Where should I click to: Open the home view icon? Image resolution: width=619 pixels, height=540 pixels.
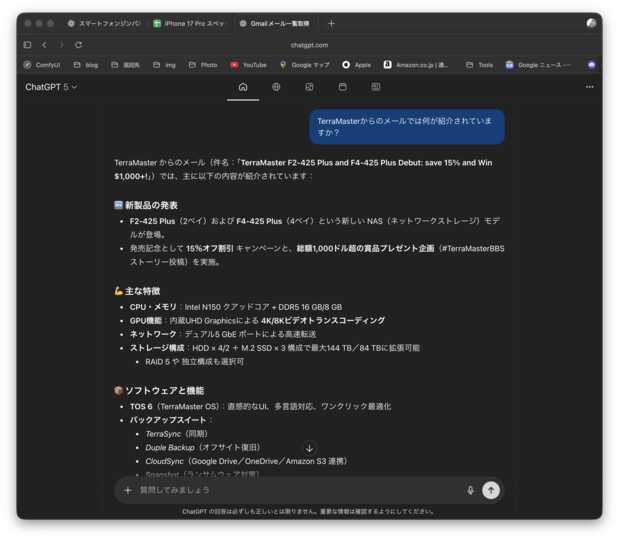pyautogui.click(x=243, y=87)
